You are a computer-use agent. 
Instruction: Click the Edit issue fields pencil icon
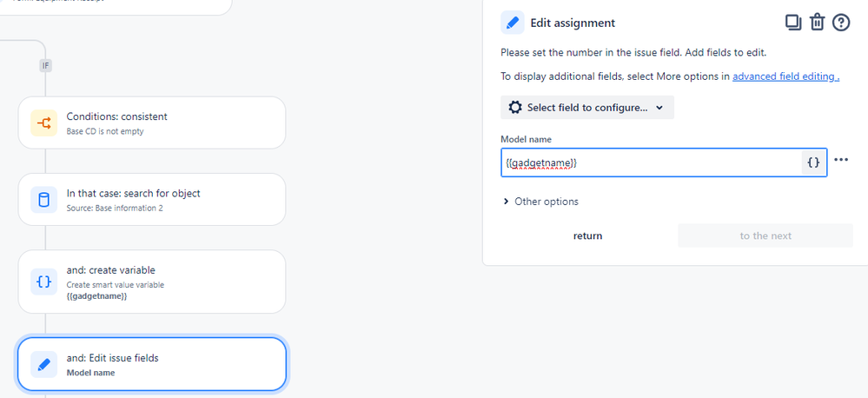click(43, 365)
